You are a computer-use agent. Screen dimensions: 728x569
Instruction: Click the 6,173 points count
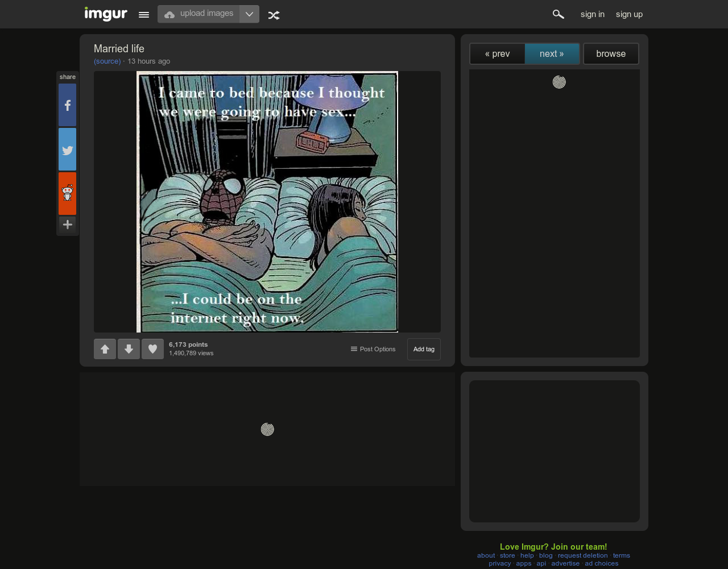tap(188, 344)
